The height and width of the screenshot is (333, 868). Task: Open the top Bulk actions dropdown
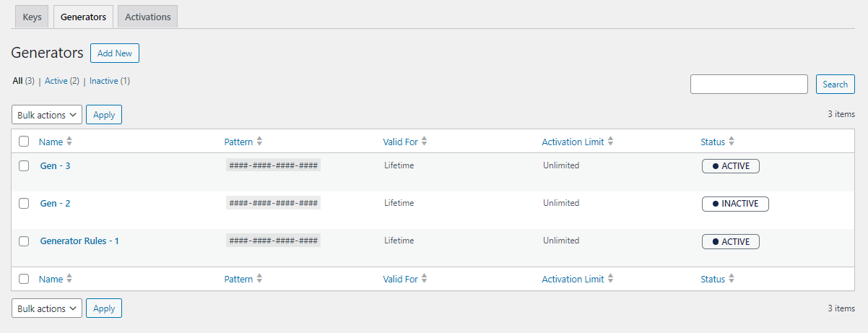[47, 115]
